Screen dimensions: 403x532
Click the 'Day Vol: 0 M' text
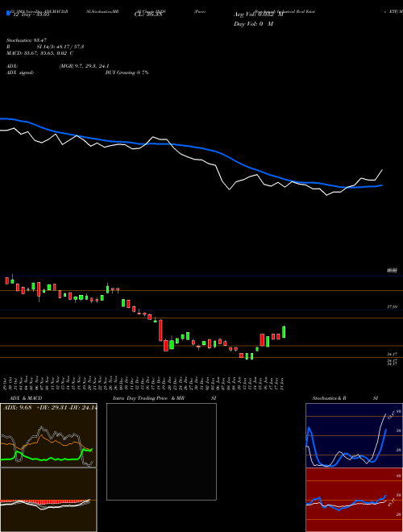pyautogui.click(x=253, y=24)
